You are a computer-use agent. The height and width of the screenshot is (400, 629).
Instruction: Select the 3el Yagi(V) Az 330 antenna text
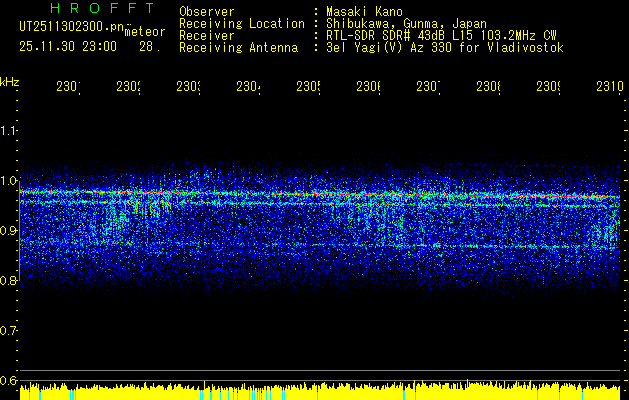point(445,48)
